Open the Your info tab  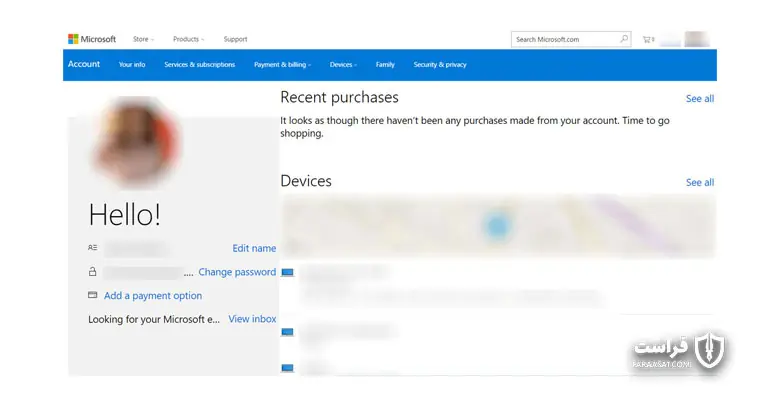click(x=132, y=65)
